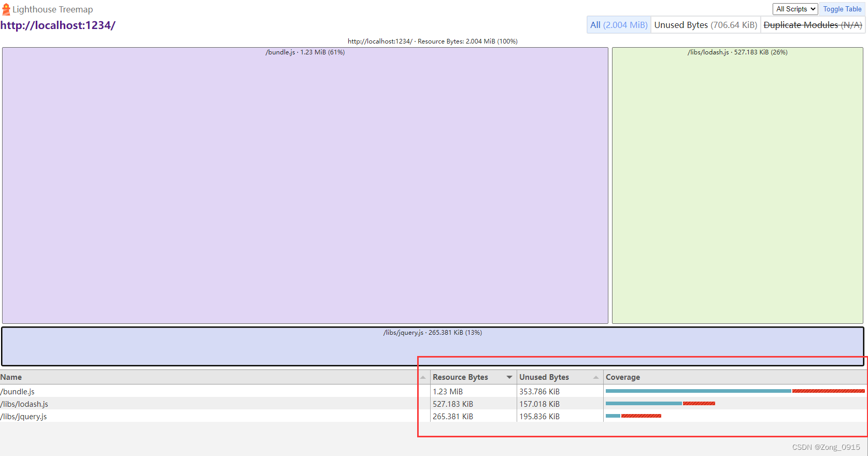
Task: Select the /bundle.js table row name
Action: (18, 392)
